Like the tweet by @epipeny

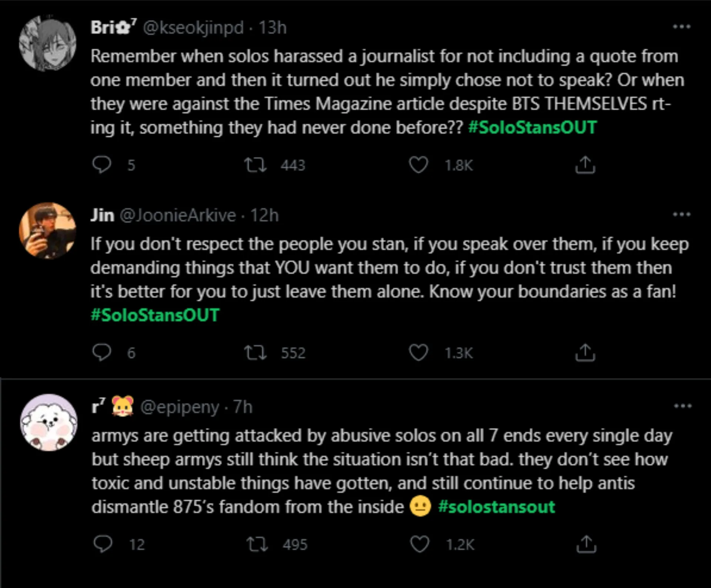[x=420, y=544]
